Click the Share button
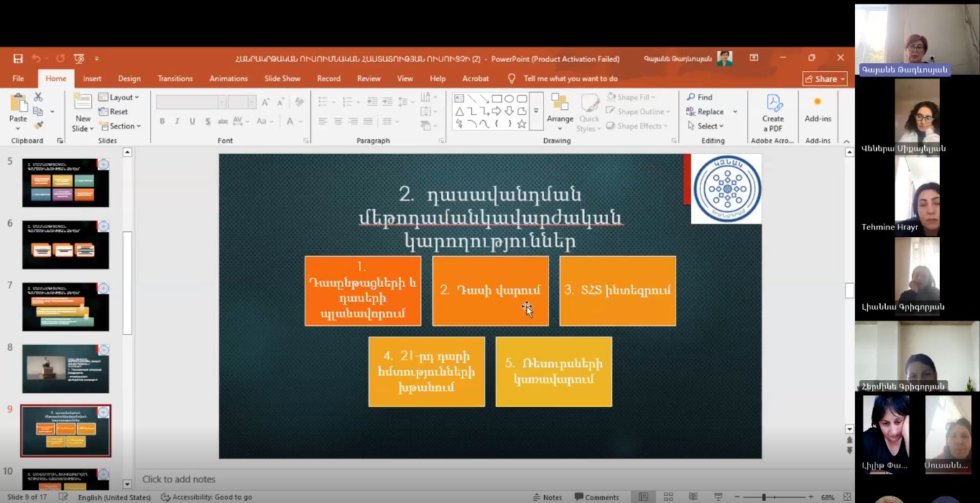The width and height of the screenshot is (980, 503). [825, 79]
